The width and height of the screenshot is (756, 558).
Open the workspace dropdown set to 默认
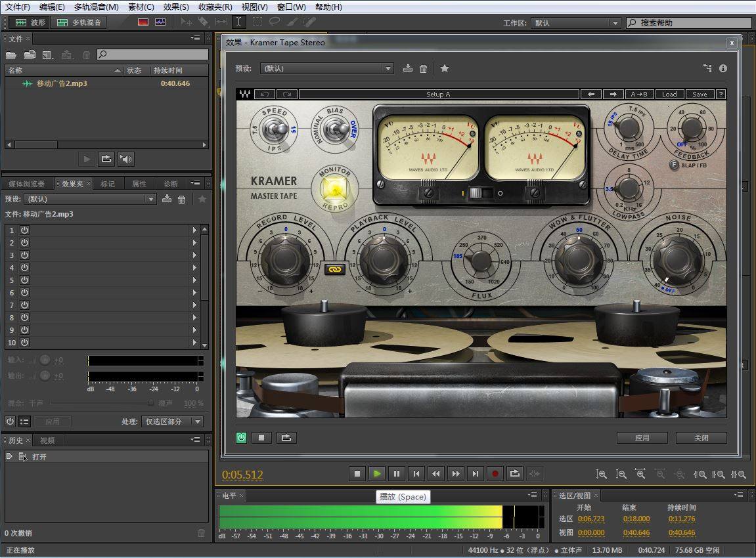(x=575, y=23)
